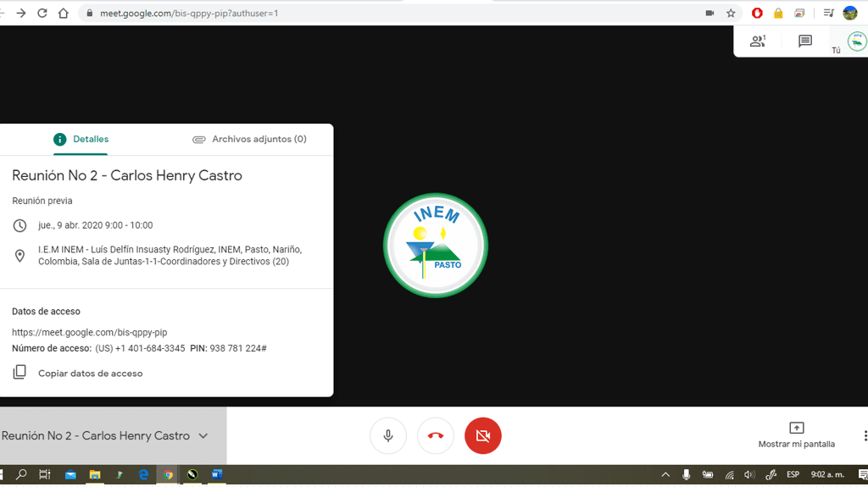Click 'Copiar datos de acceso'
This screenshot has height=487, width=868.
coord(90,374)
